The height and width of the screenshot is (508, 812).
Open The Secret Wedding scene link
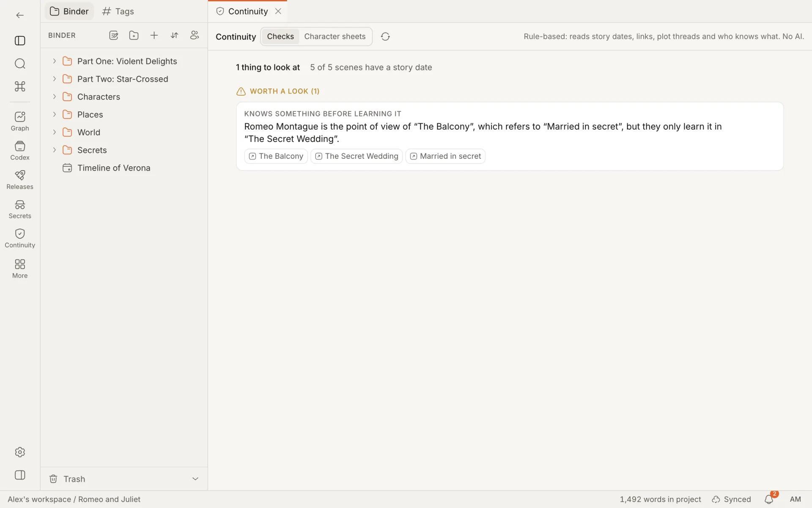tap(357, 156)
